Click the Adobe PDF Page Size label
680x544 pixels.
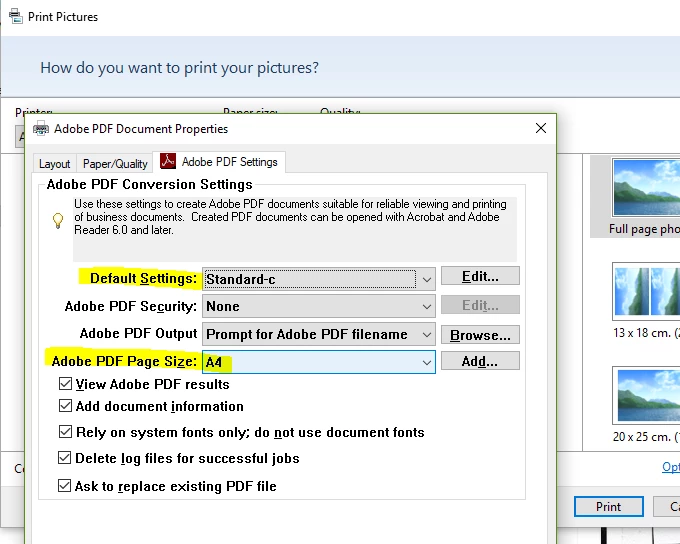[124, 361]
